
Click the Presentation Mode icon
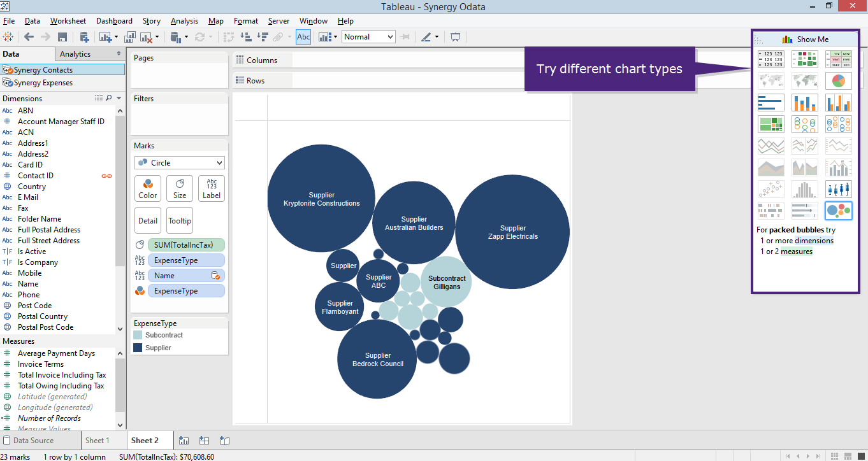click(x=455, y=37)
